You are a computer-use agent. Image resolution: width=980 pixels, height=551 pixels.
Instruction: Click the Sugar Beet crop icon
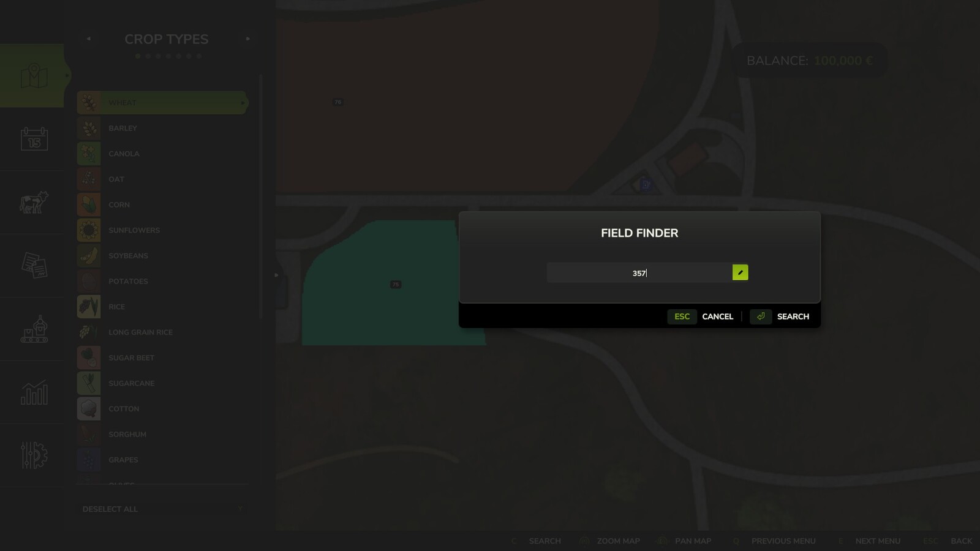click(89, 358)
